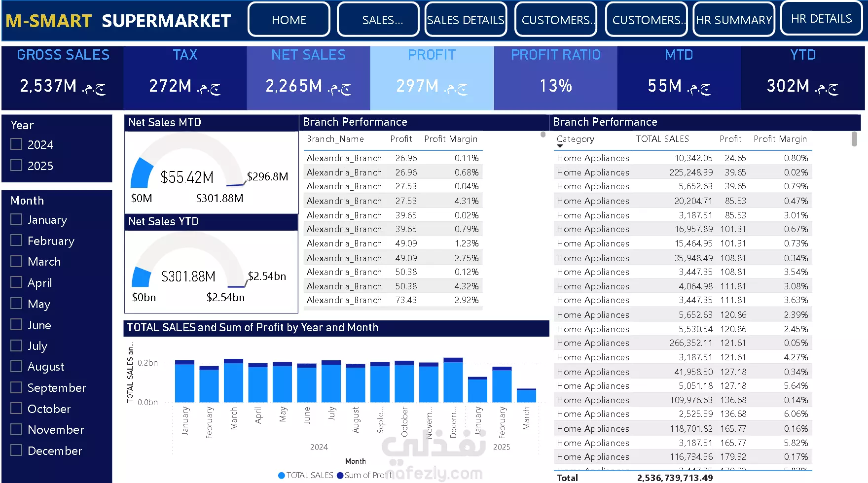Select the February month checkbox
Screen dimensions: 868x483
(16, 240)
